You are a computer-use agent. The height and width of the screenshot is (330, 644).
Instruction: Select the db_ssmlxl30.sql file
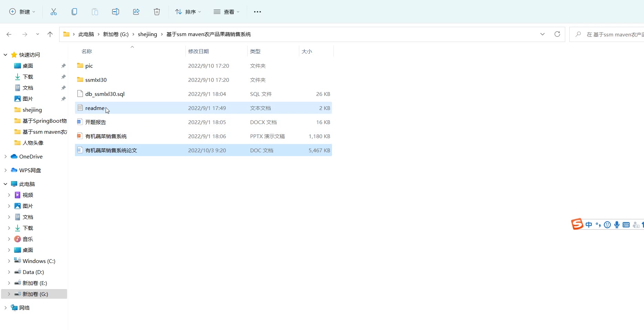click(105, 94)
